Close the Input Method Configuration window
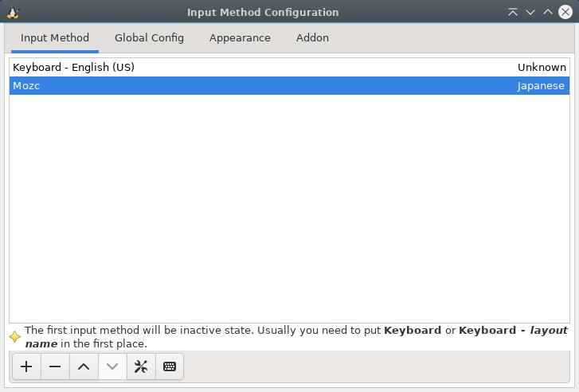Screen dimensions: 579x392 tap(565, 12)
